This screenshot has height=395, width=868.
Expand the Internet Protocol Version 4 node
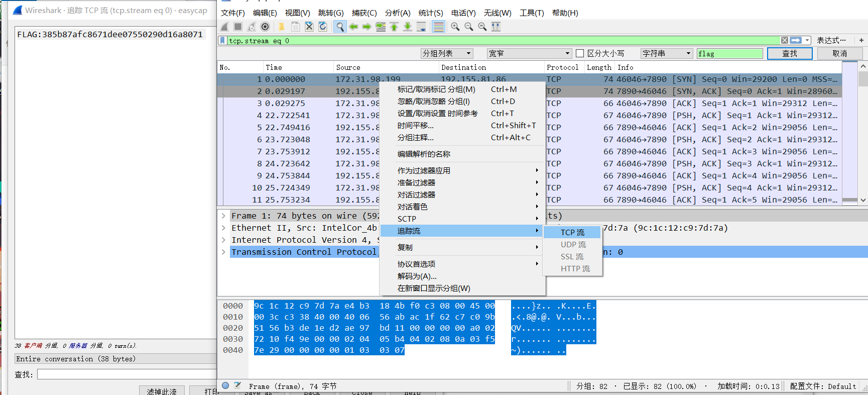223,240
